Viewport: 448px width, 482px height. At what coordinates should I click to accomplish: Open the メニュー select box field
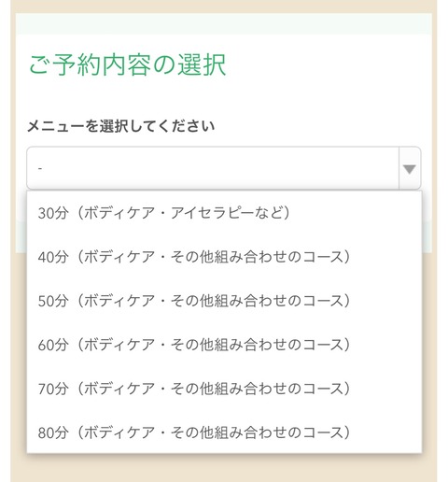[x=224, y=168]
